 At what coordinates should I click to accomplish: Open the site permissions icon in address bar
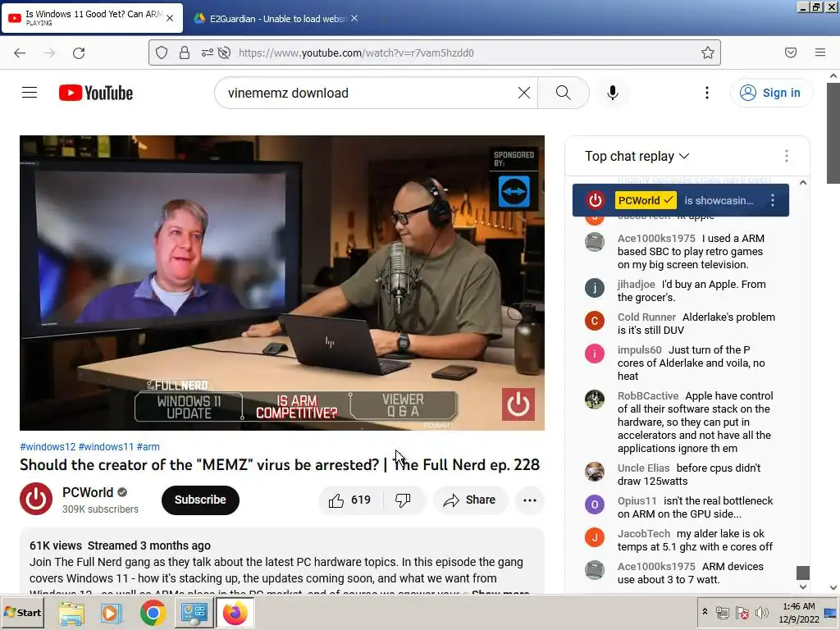tap(207, 52)
